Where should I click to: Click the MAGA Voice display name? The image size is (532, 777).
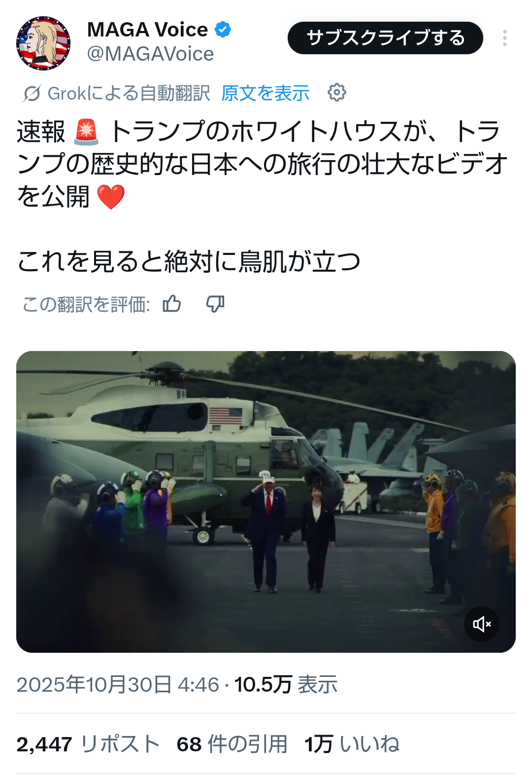click(147, 30)
